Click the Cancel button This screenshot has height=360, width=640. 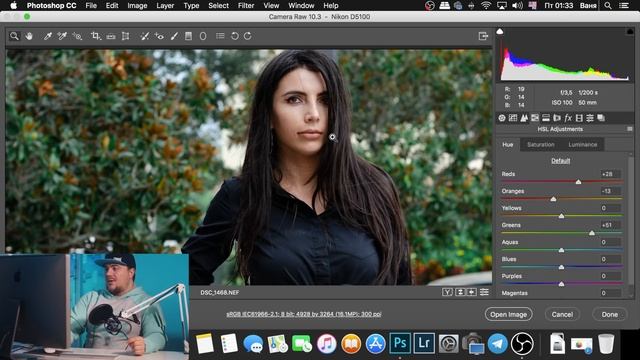562,314
